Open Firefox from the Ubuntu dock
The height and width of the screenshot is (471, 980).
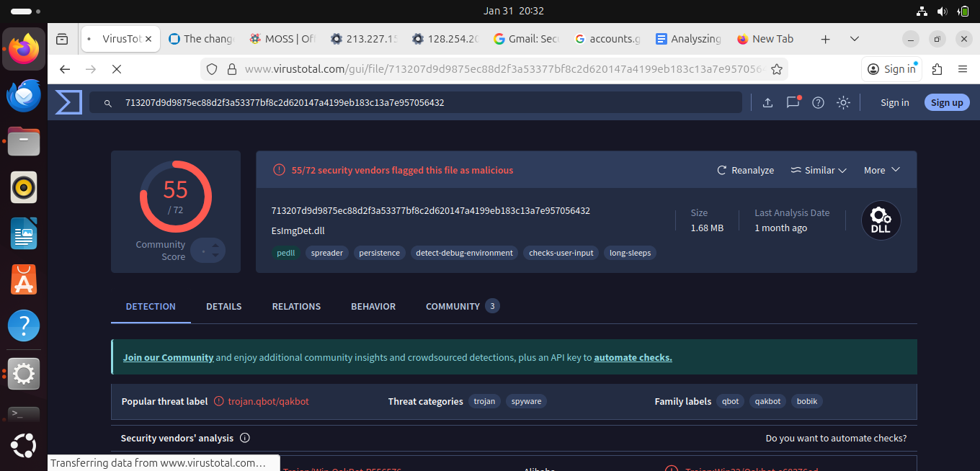(24, 49)
